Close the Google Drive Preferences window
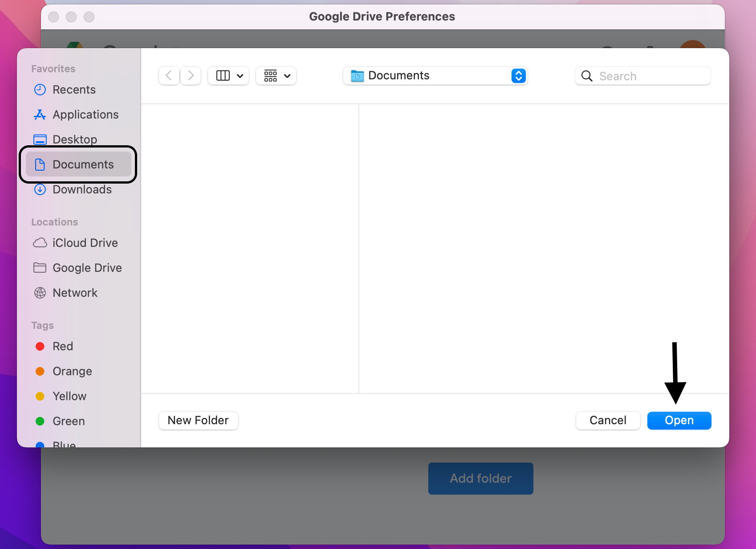 (x=53, y=17)
